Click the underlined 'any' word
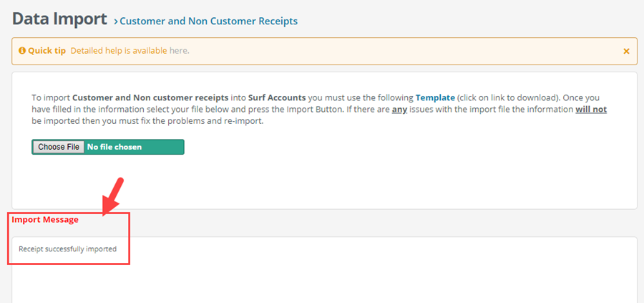 coord(399,110)
